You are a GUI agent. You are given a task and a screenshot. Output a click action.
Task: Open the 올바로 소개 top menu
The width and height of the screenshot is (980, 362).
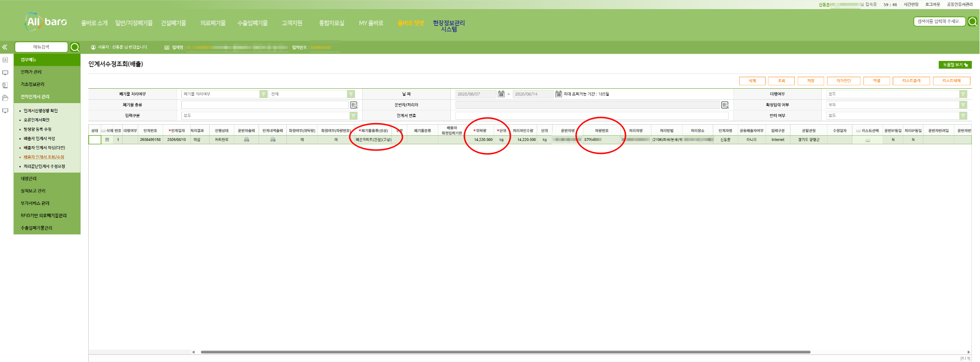[x=94, y=23]
